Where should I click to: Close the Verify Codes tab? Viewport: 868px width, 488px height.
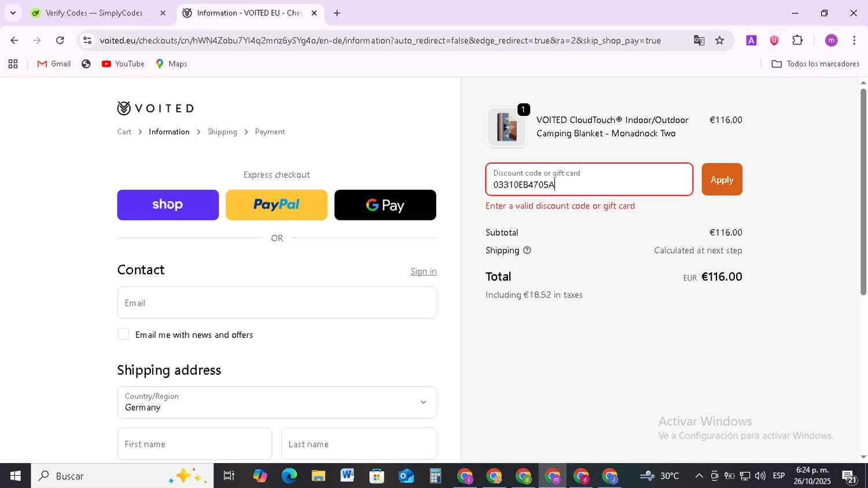(163, 13)
